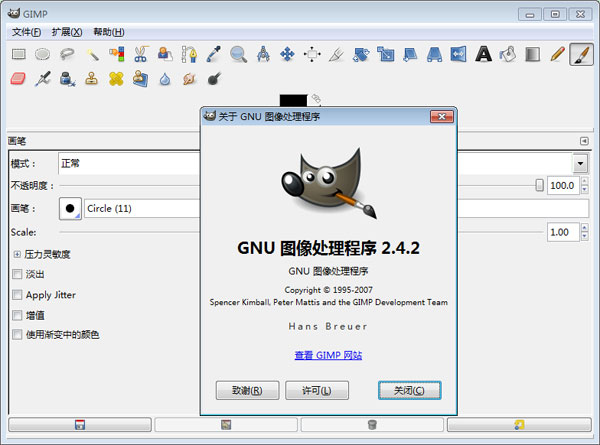Activate the Scissors Select tool
Screen dimensions: 600x445
140,54
